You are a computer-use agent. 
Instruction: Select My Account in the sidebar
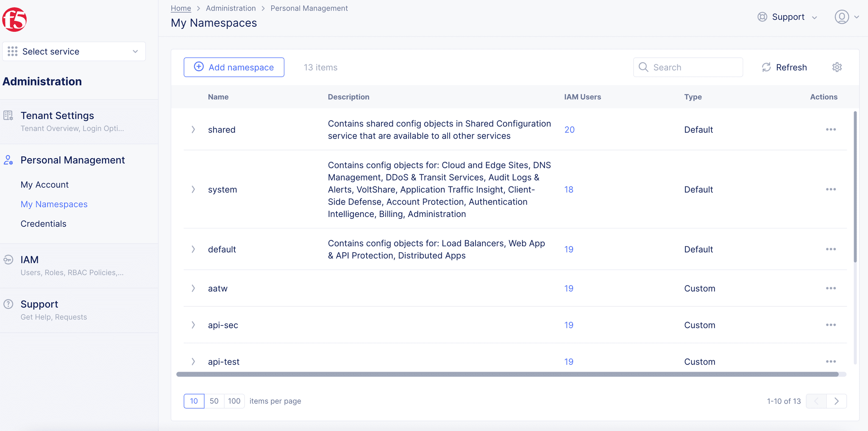[45, 184]
